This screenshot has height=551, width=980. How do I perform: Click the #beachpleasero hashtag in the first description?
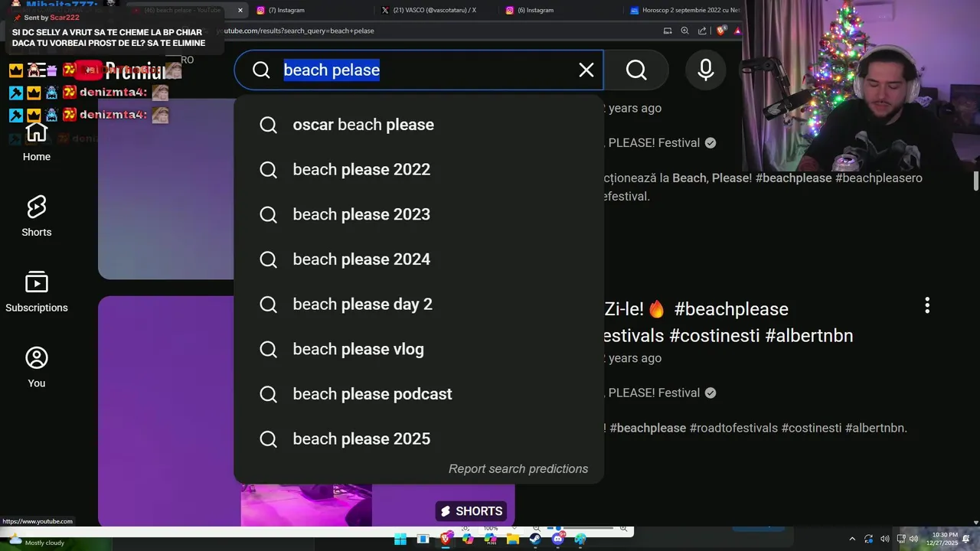(x=879, y=178)
